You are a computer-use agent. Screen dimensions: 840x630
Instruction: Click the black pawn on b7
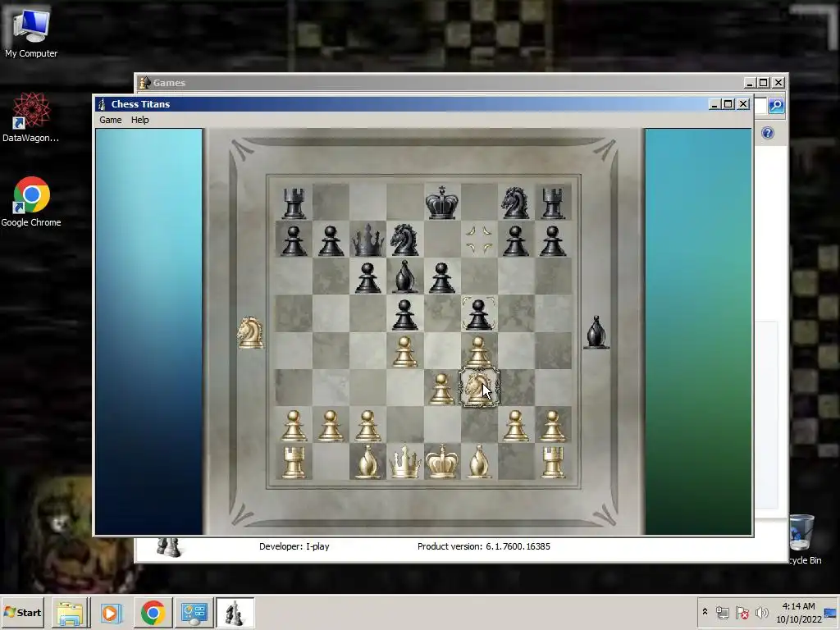pos(331,240)
